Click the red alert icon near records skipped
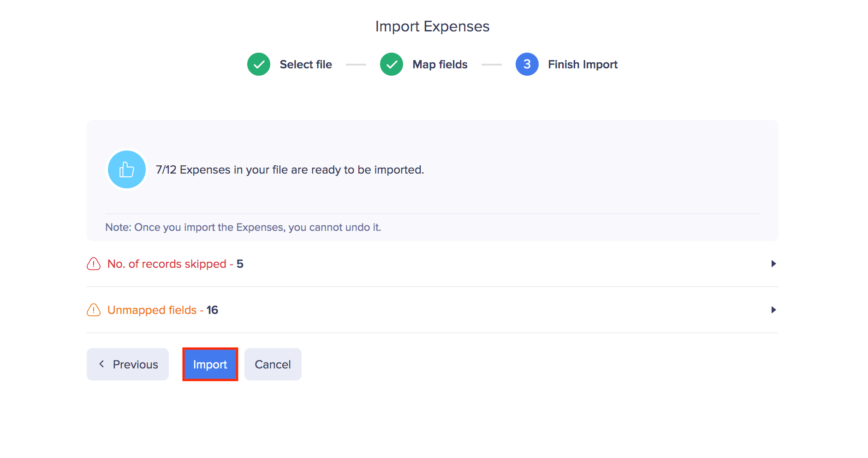 point(93,264)
